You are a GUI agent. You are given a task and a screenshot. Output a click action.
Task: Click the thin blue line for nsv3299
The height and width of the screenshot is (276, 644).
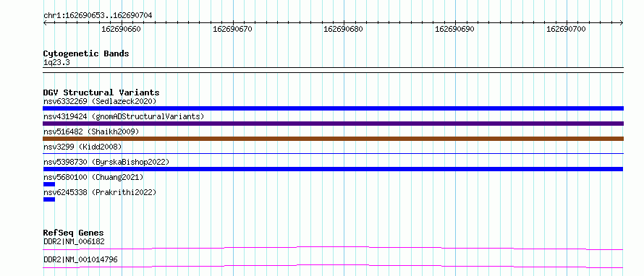[x=333, y=153]
